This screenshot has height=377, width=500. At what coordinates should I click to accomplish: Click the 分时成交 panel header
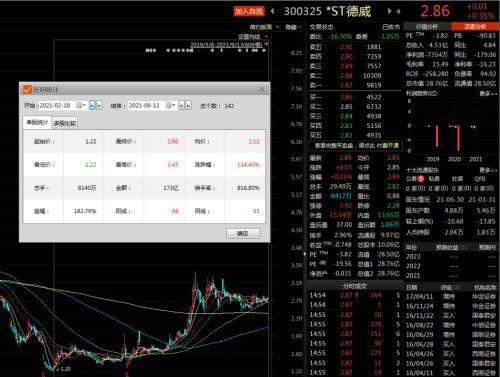(355, 286)
